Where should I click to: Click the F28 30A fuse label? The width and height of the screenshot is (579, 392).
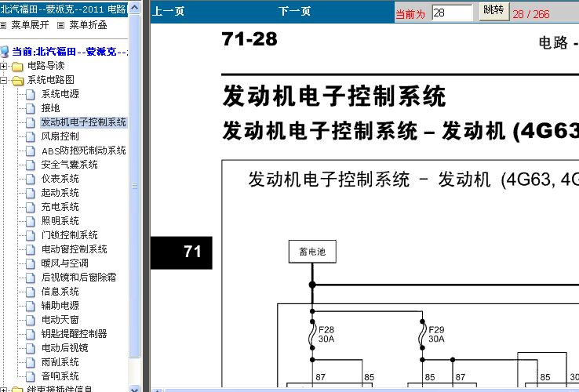326,334
